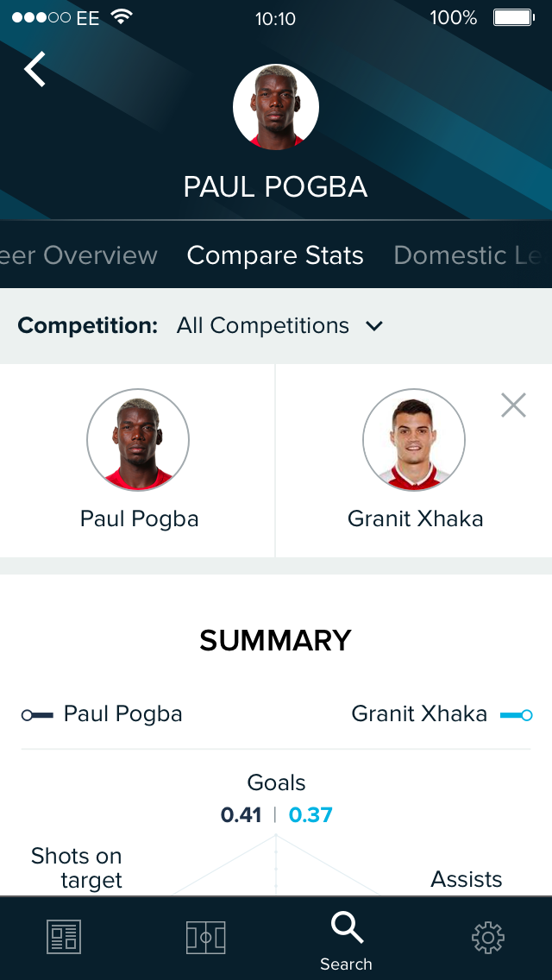552x980 pixels.
Task: Tap the battery indicator icon
Action: click(512, 17)
